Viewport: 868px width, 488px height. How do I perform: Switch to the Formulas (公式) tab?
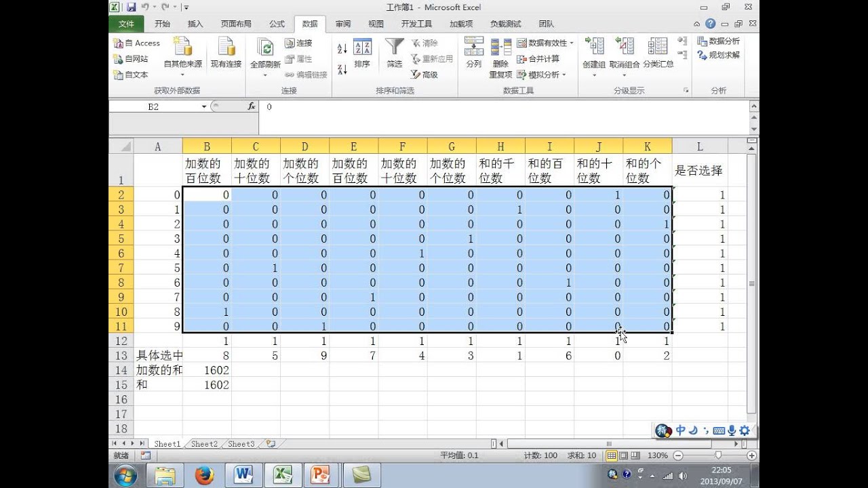click(277, 24)
